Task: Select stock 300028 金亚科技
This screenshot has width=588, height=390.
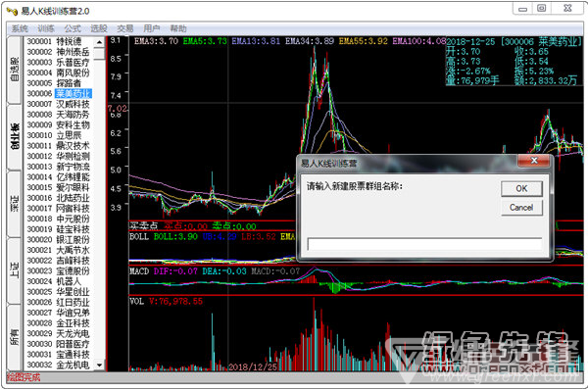Action: (58, 322)
